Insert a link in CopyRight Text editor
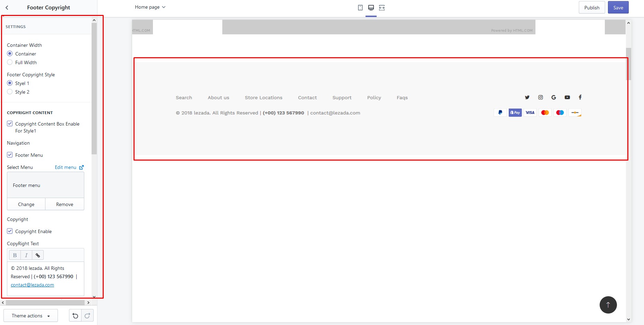 (38, 255)
